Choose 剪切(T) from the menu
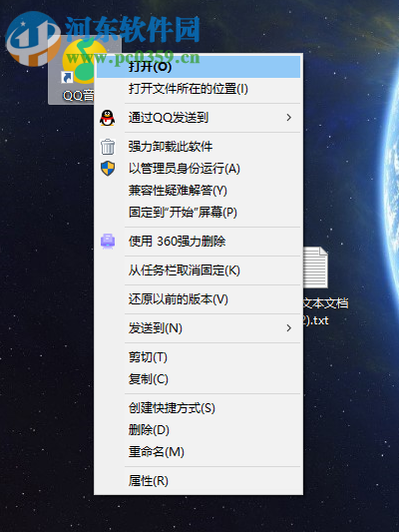 click(199, 357)
